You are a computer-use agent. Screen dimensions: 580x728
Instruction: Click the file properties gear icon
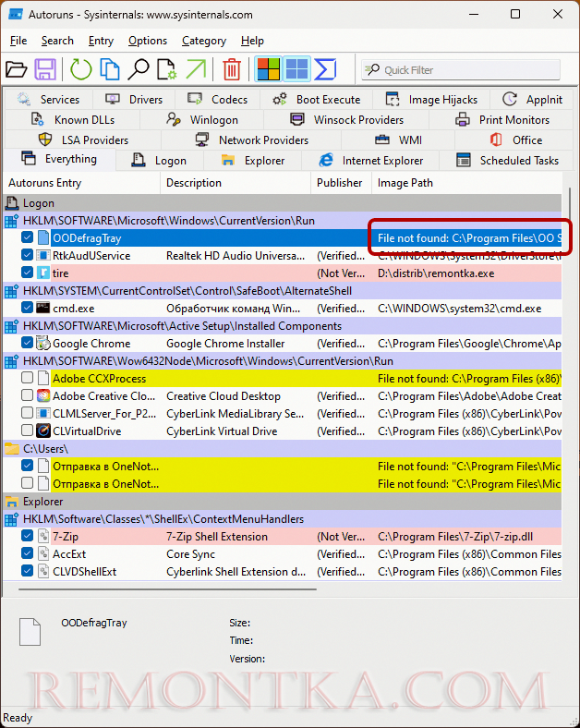[166, 69]
